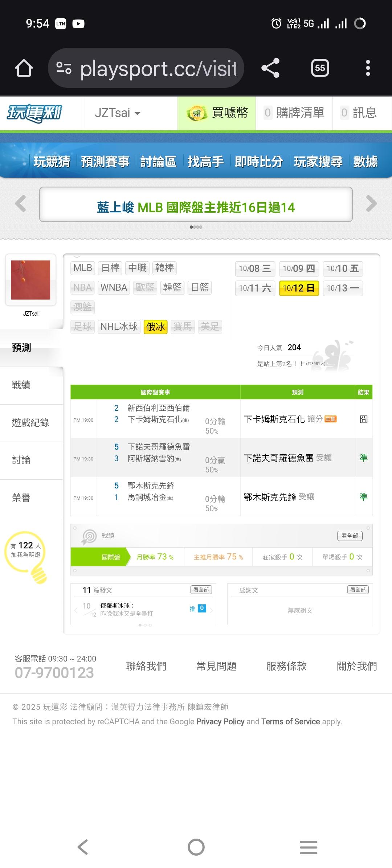Open the browser three-dot menu

pyautogui.click(x=368, y=68)
